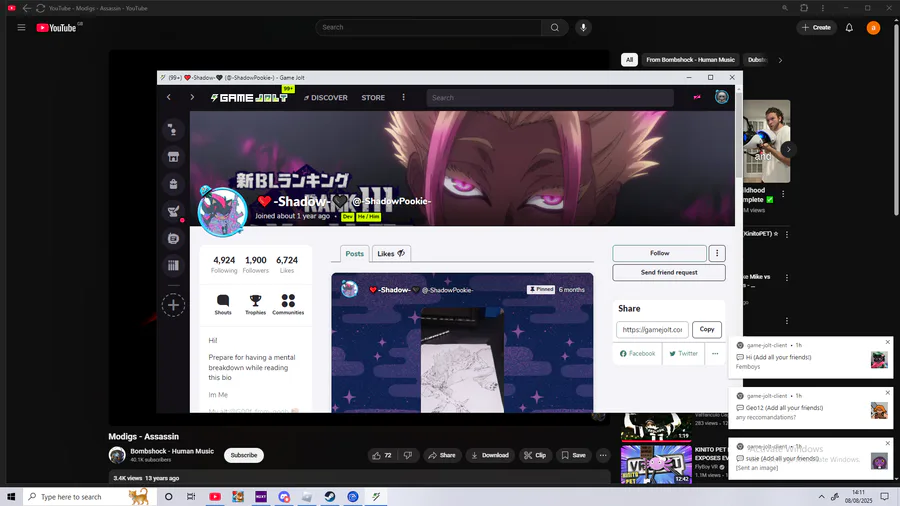Open the Game Jolt sidebar shop icon
The width and height of the screenshot is (900, 506).
173,157
